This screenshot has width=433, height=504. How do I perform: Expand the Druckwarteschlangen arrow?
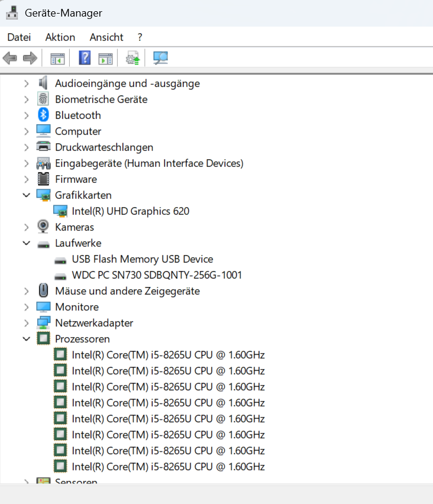pyautogui.click(x=27, y=147)
